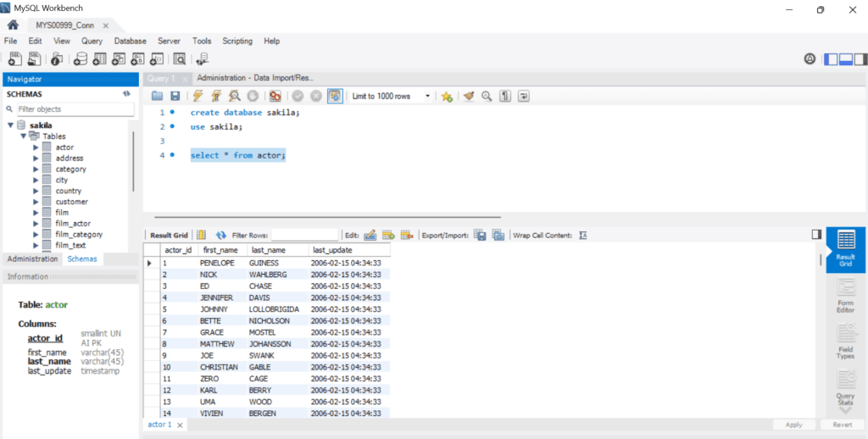Expand the address table node
This screenshot has width=868, height=439.
click(36, 158)
